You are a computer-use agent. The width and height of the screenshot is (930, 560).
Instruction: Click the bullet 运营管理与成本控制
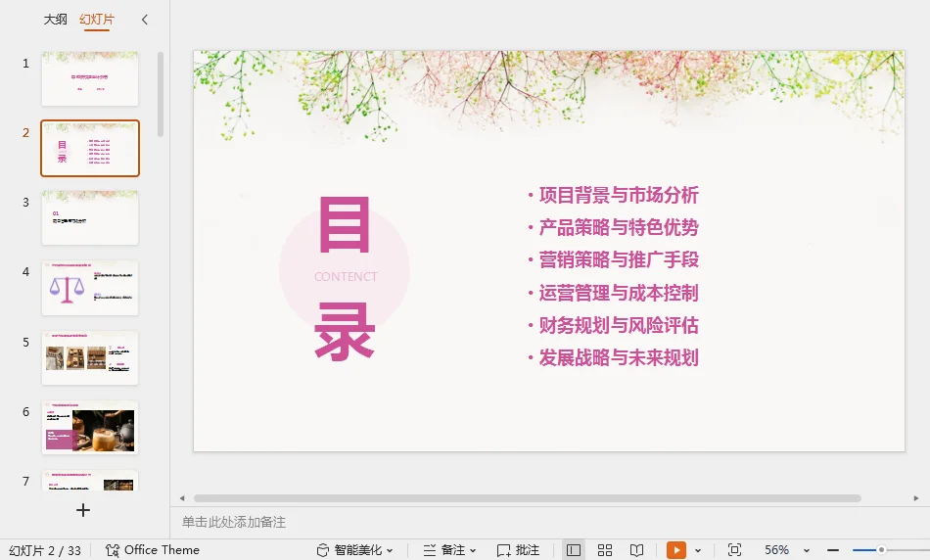[x=619, y=293]
